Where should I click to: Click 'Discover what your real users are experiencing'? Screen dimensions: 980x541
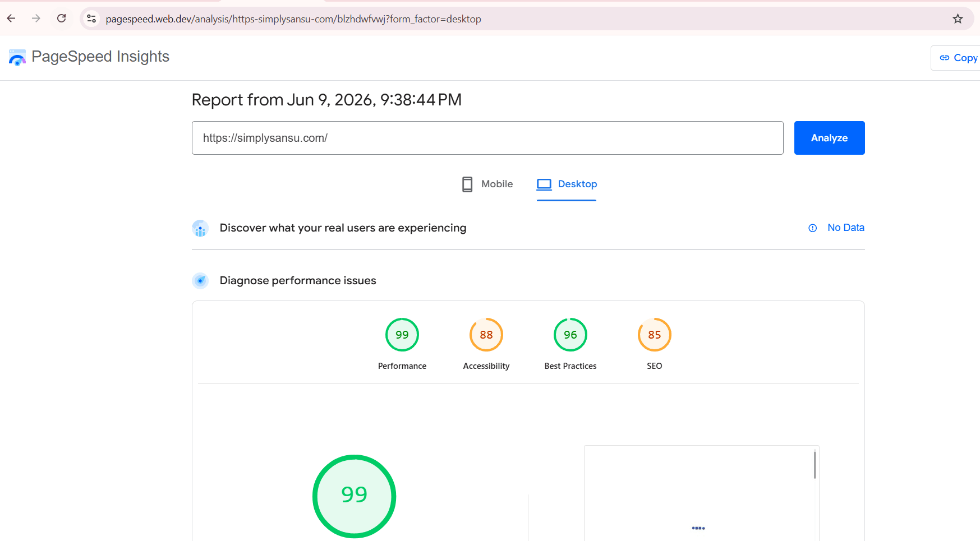[x=343, y=228]
